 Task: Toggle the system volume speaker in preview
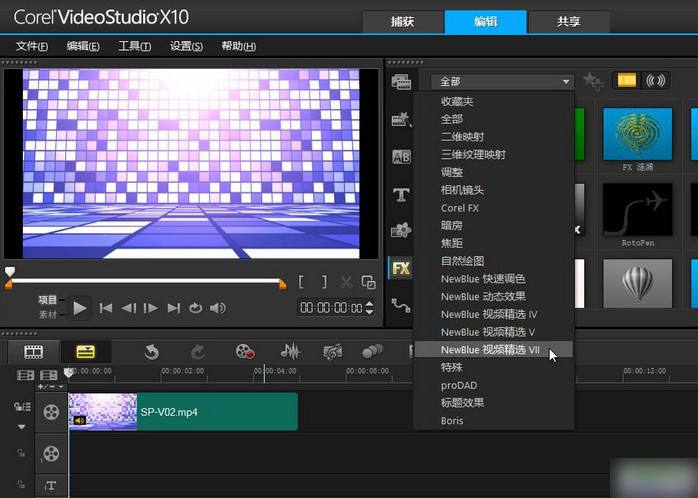(217, 308)
